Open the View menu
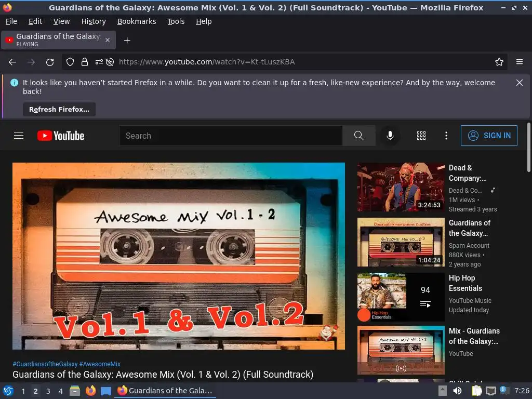This screenshot has width=532, height=399. coord(61,21)
